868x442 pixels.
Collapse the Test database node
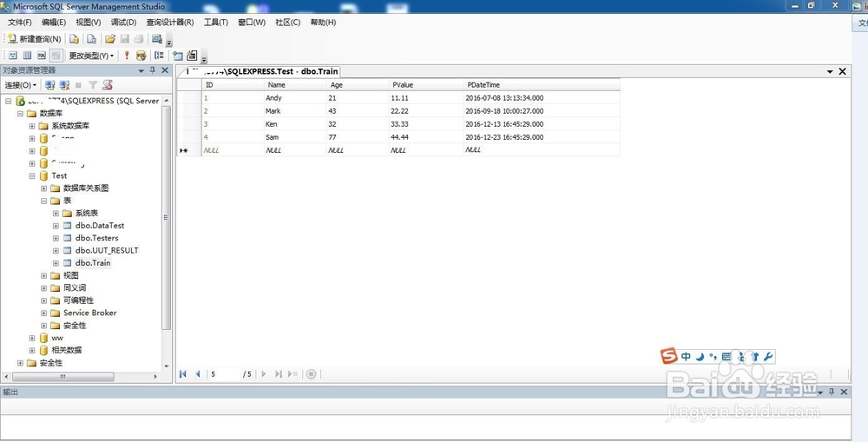32,175
